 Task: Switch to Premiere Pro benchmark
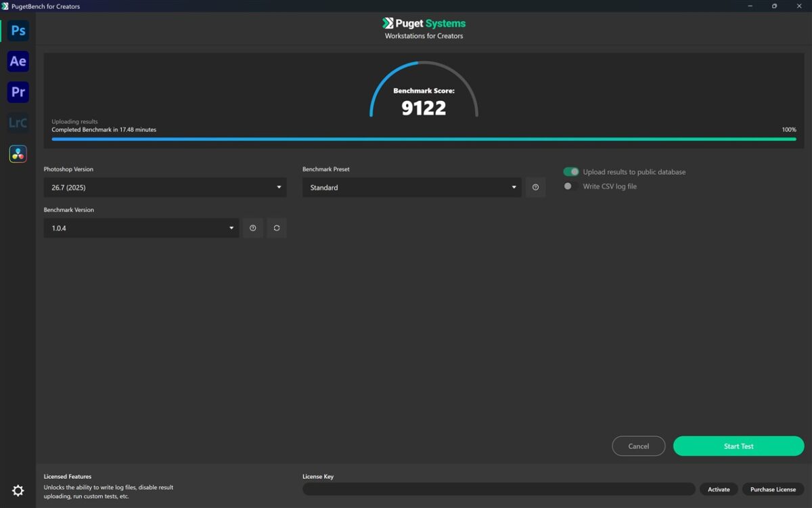(x=18, y=92)
